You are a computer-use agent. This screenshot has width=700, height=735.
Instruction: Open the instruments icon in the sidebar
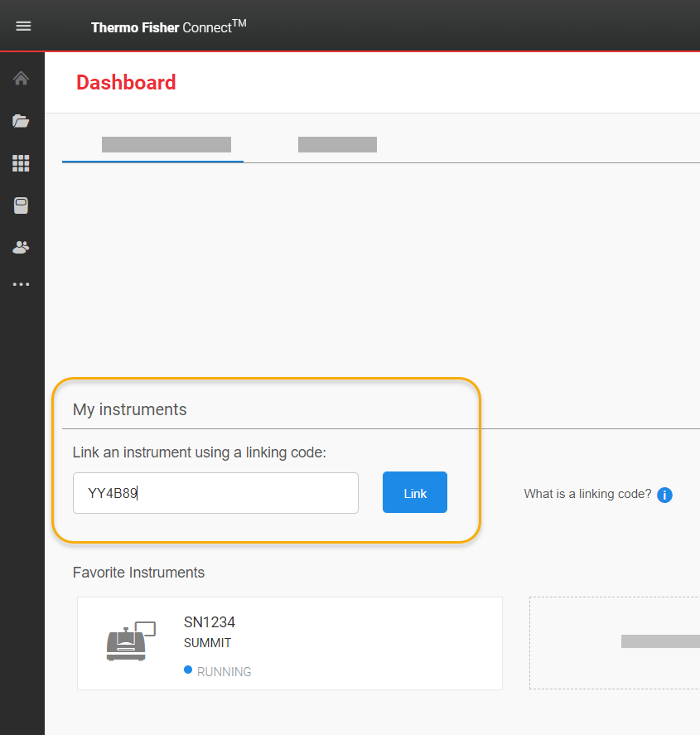pos(22,206)
